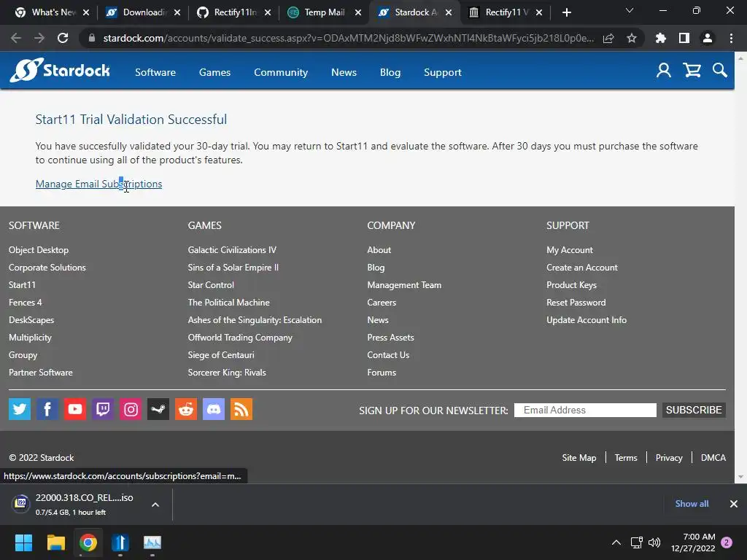Open Windows Start button
Screen dimensions: 747x560
[x=23, y=542]
